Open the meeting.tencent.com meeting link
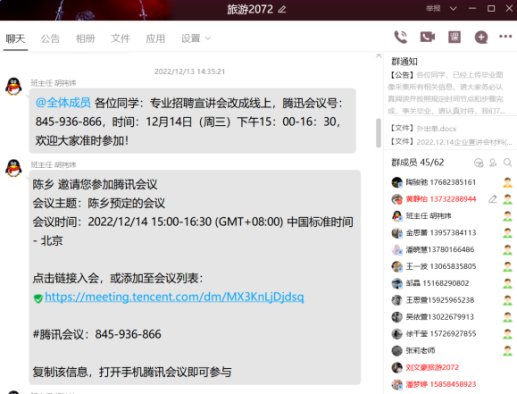Image resolution: width=517 pixels, height=394 pixels. click(x=174, y=297)
